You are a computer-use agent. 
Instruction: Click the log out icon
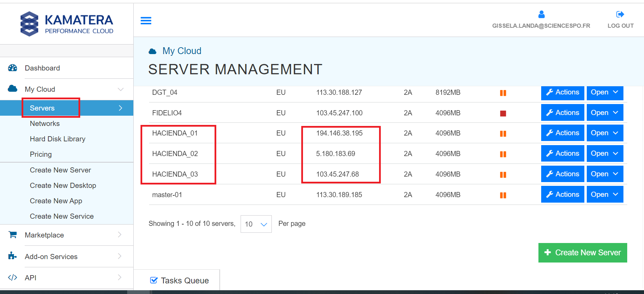[620, 14]
